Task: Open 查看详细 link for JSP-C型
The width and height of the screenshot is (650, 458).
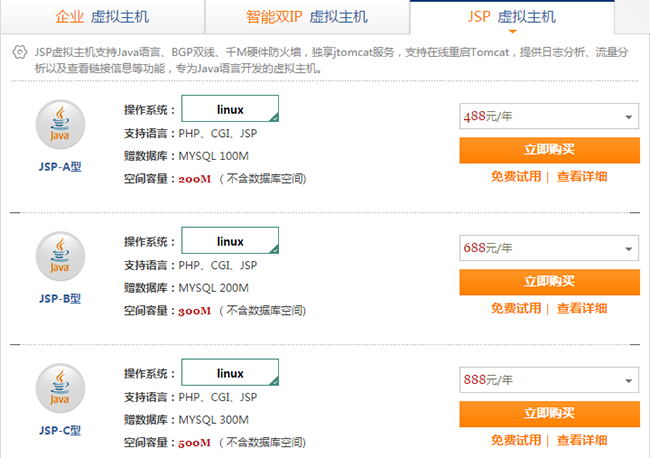Action: point(582,440)
